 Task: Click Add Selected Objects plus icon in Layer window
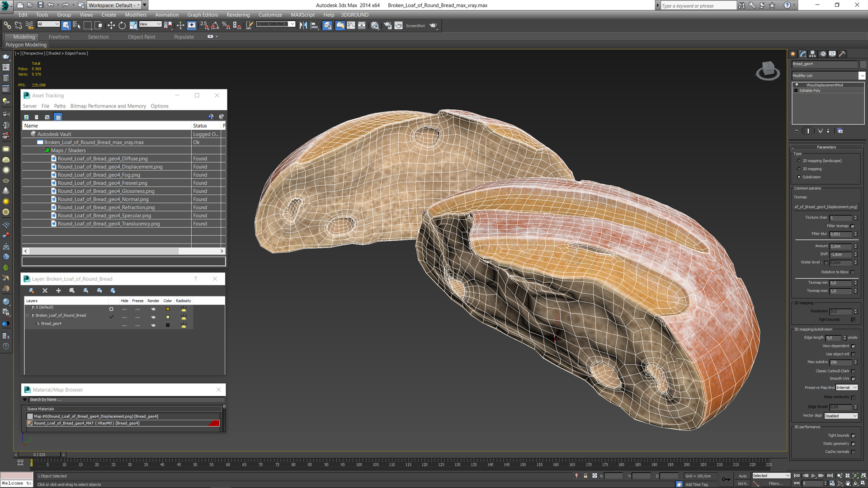click(x=58, y=291)
